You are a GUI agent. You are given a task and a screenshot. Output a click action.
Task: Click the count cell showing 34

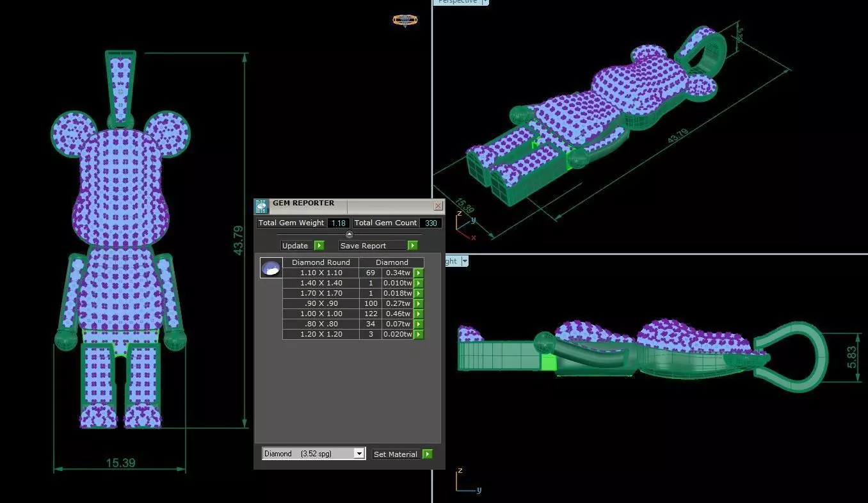click(371, 324)
